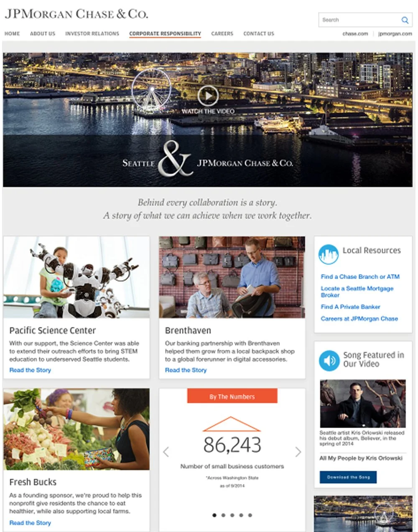Screen dimensions: 418x532
Task: Click inside the Search input field
Action: 359,20
